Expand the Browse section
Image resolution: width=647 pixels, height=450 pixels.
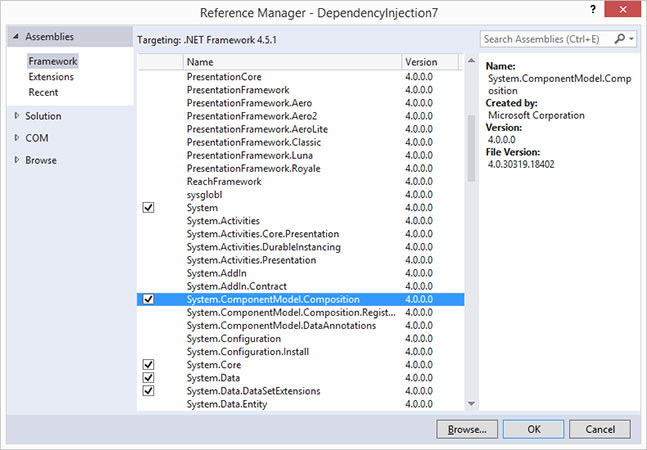point(17,160)
